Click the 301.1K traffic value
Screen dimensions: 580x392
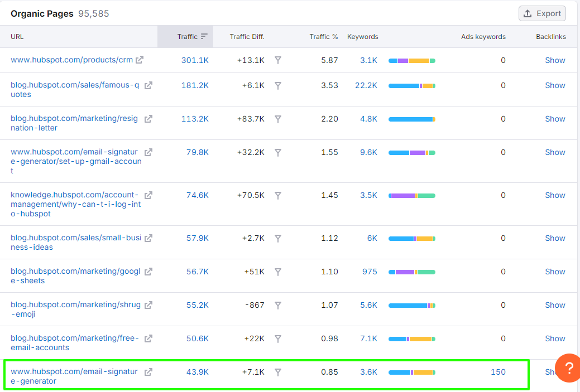[x=195, y=60]
